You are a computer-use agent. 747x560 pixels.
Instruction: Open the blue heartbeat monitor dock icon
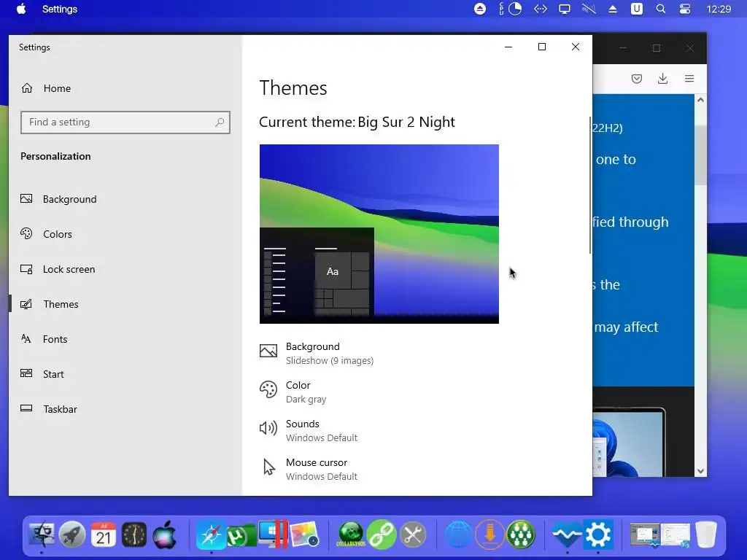(x=567, y=534)
